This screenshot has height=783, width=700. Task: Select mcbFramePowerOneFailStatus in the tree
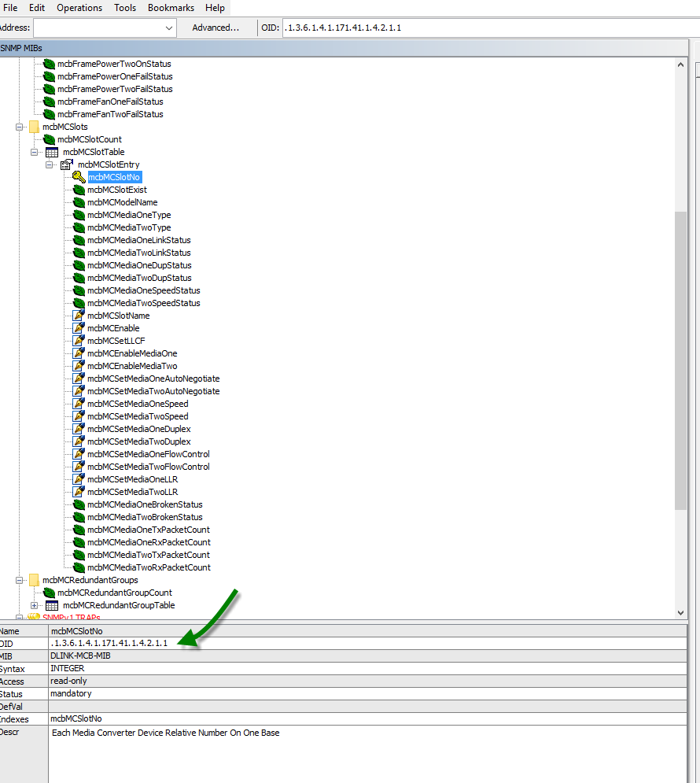coord(115,76)
